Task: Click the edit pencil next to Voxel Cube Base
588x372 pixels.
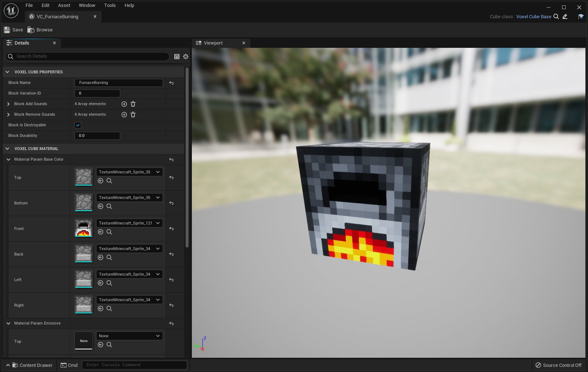Action: [x=565, y=16]
